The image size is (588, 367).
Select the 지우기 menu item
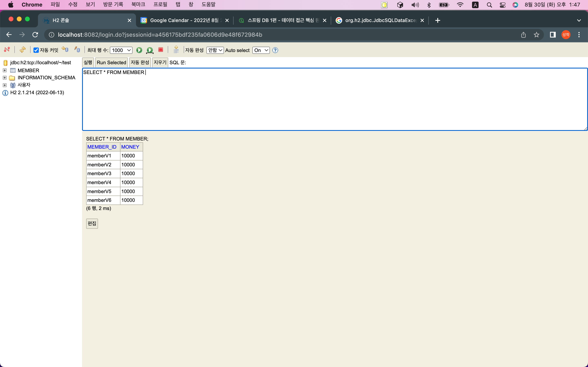pos(160,63)
